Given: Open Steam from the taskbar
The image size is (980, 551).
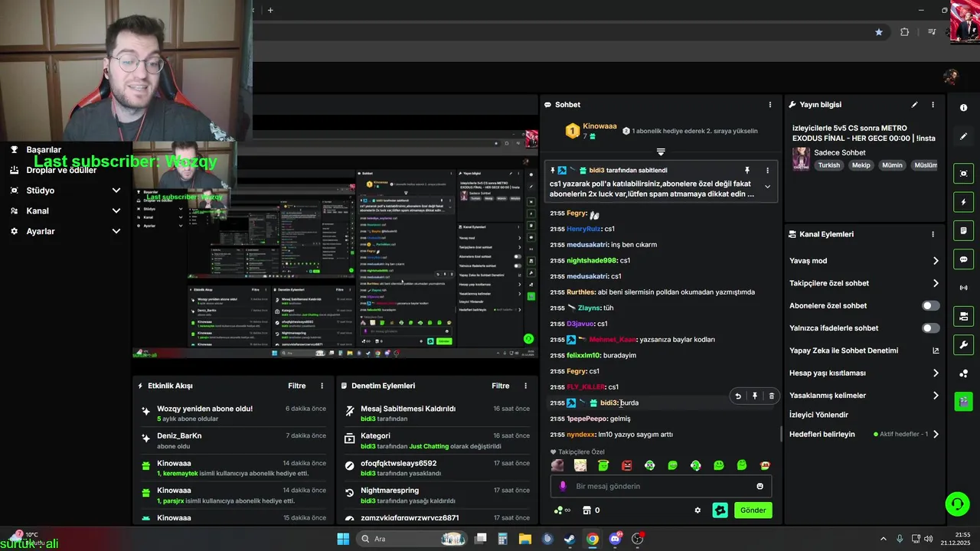Looking at the screenshot, I should tap(570, 539).
